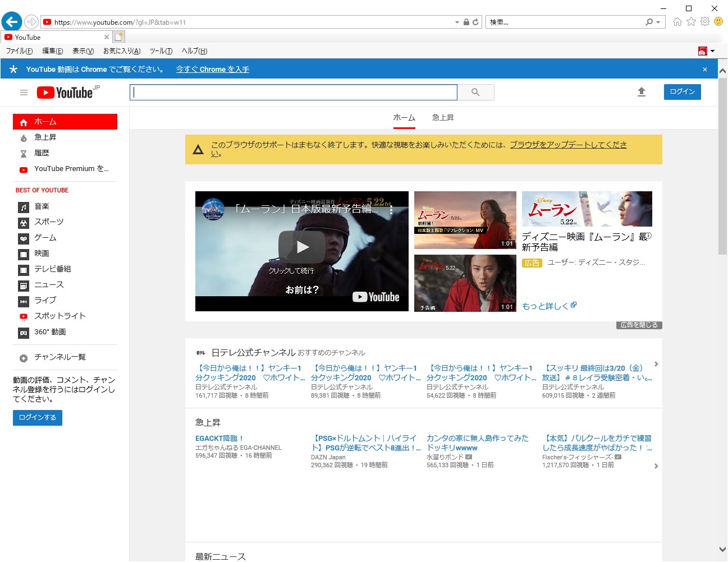This screenshot has width=728, height=562.
Task: Click the ムーラン 予告編 thumbnail
Action: tap(465, 283)
